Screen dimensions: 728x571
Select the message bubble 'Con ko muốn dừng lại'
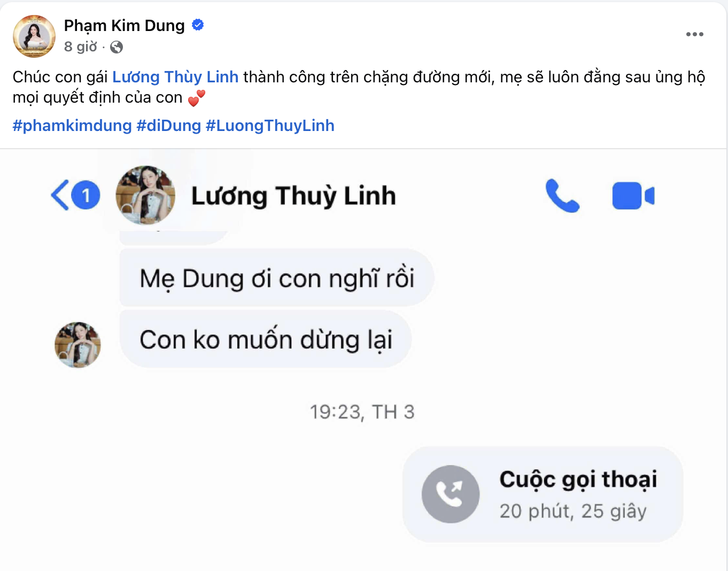tap(266, 339)
